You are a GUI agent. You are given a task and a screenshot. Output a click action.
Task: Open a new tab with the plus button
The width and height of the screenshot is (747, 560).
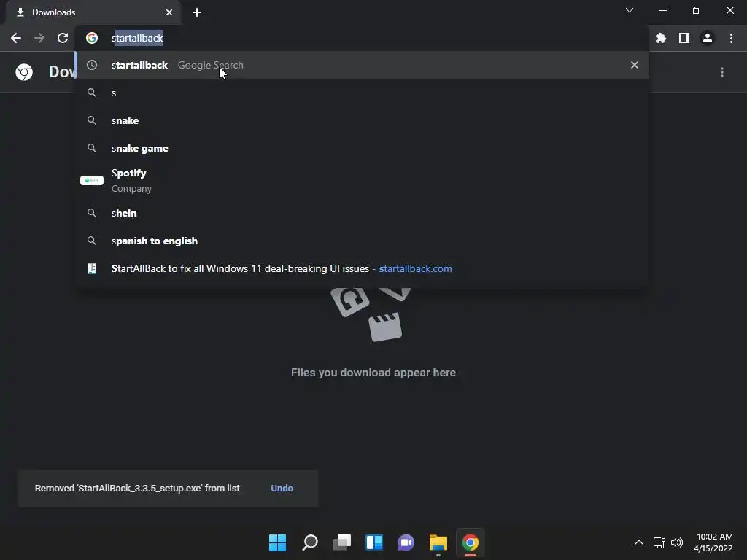[197, 12]
